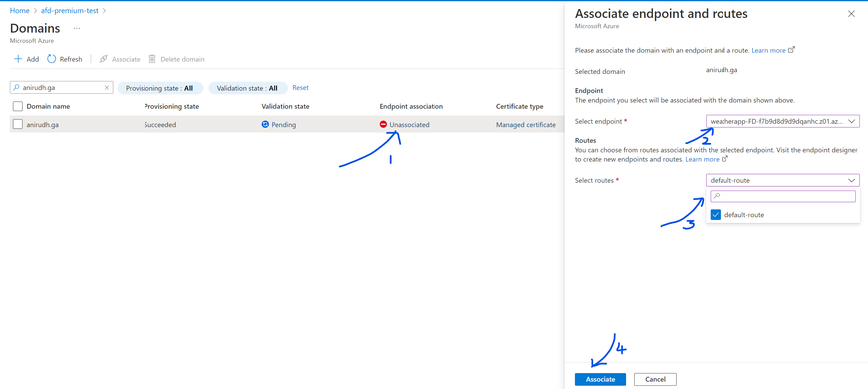Close the Associate endpoint panel
The image size is (868, 389).
851,14
